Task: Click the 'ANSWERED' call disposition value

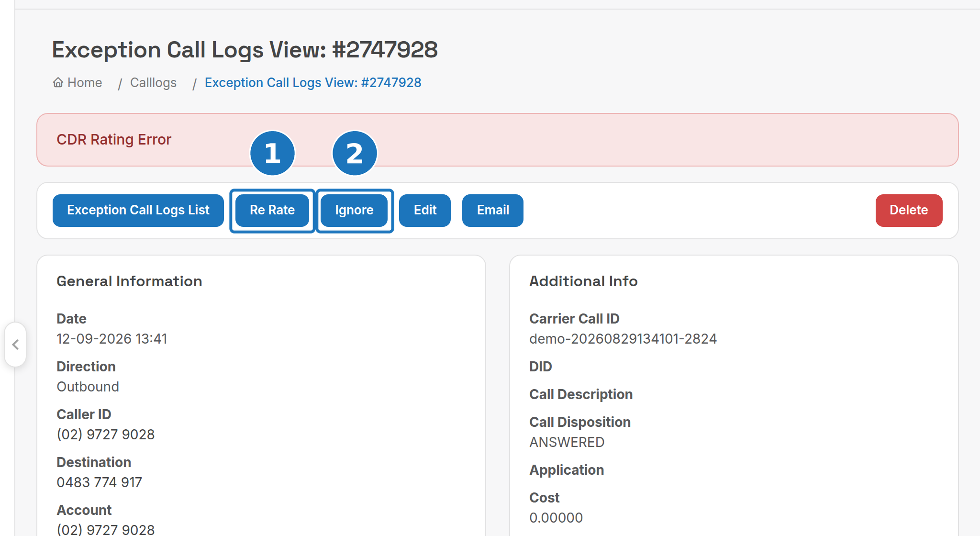Action: pyautogui.click(x=567, y=442)
